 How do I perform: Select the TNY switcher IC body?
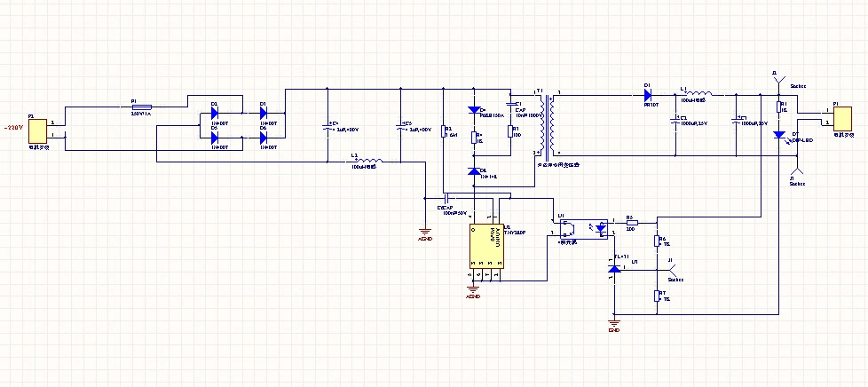(486, 247)
